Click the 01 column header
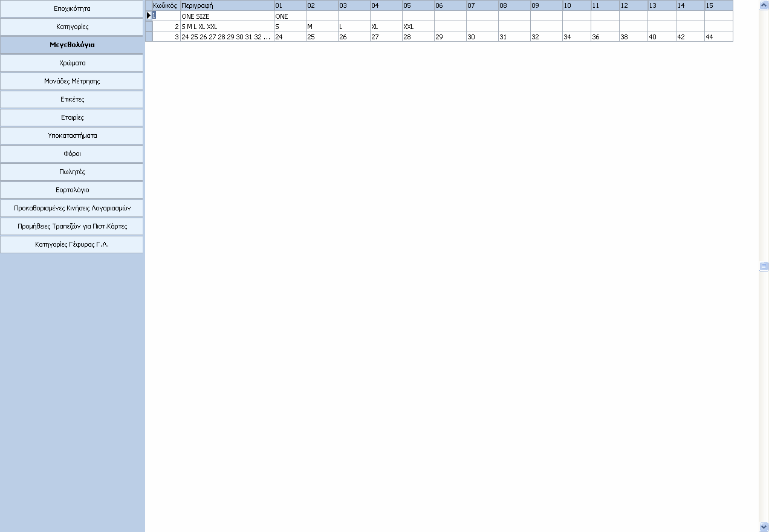Image resolution: width=769 pixels, height=532 pixels. (290, 5)
